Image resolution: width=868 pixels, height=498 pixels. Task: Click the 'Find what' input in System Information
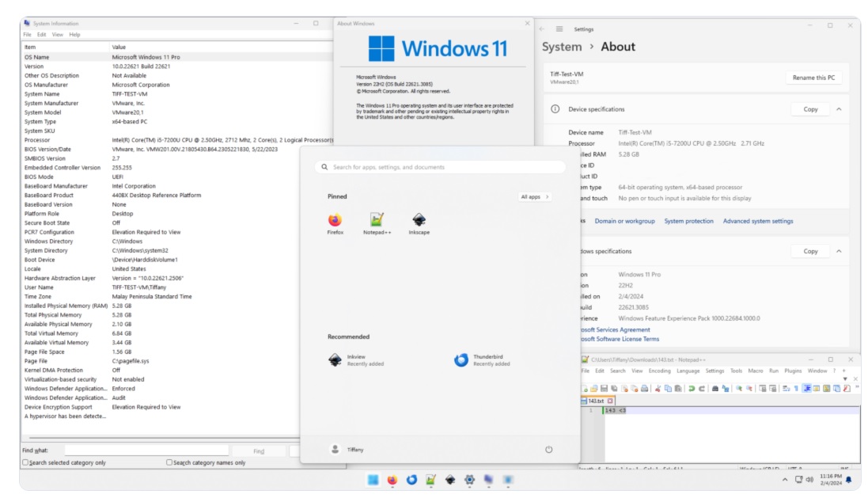[x=146, y=450]
